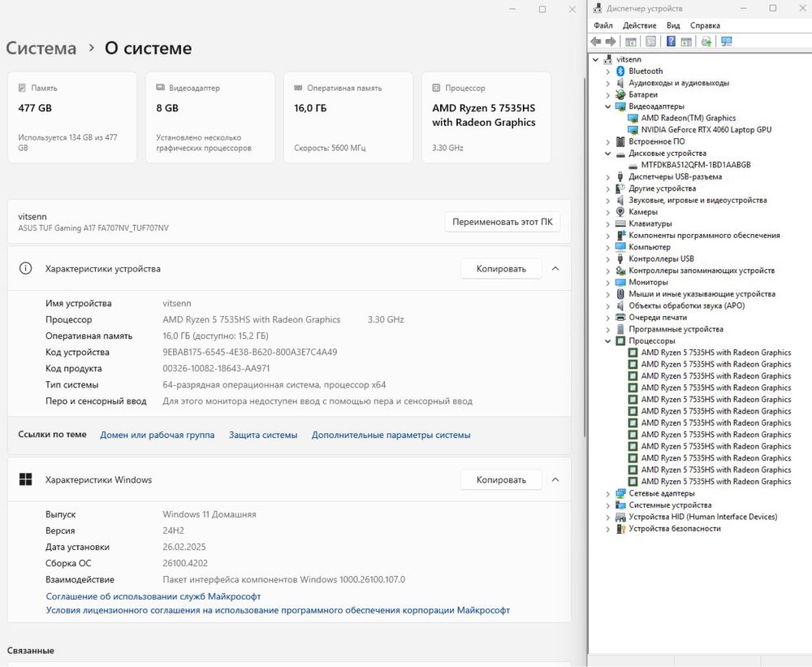
Task: Click the Устройства безопасности icon
Action: [x=620, y=529]
